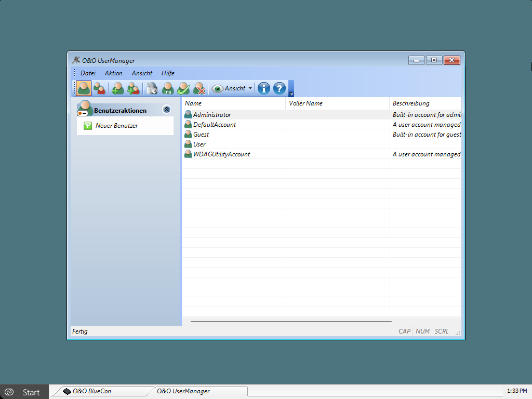Select the single-user view toolbar icon
This screenshot has width=532, height=399.
84,88
